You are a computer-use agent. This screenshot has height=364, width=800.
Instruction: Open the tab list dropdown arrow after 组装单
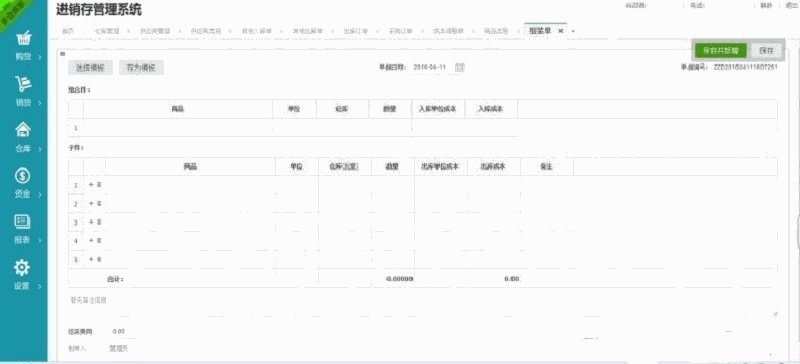pyautogui.click(x=573, y=32)
